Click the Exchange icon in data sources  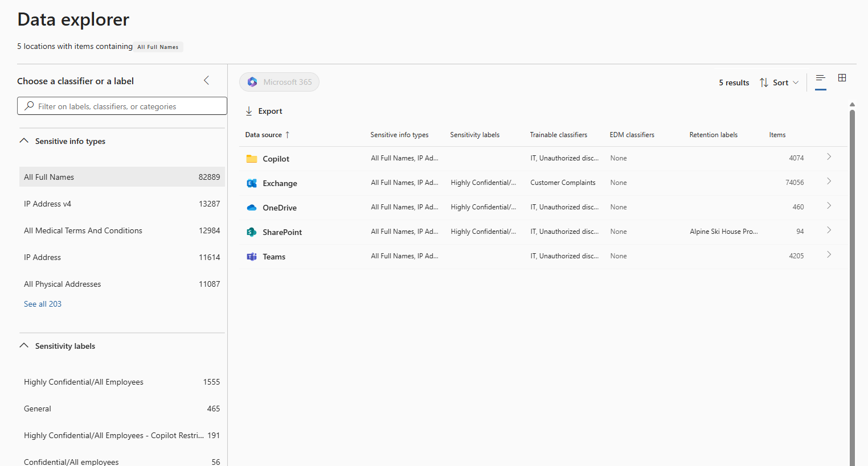click(251, 183)
